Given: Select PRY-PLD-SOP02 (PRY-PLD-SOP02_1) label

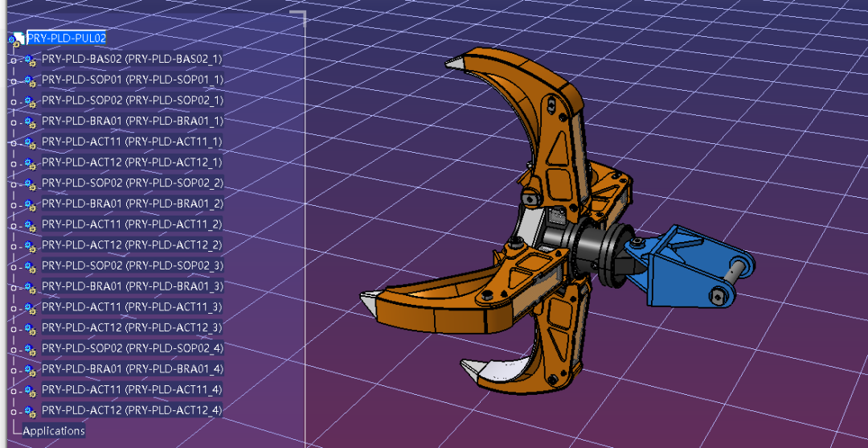Looking at the screenshot, I should click(x=133, y=101).
